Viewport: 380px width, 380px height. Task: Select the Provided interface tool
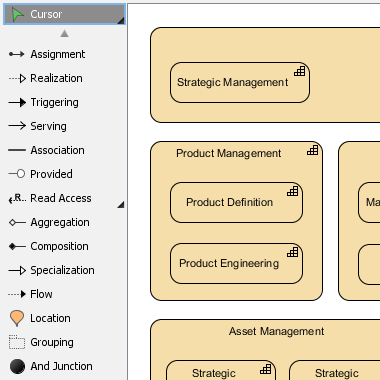[64, 174]
